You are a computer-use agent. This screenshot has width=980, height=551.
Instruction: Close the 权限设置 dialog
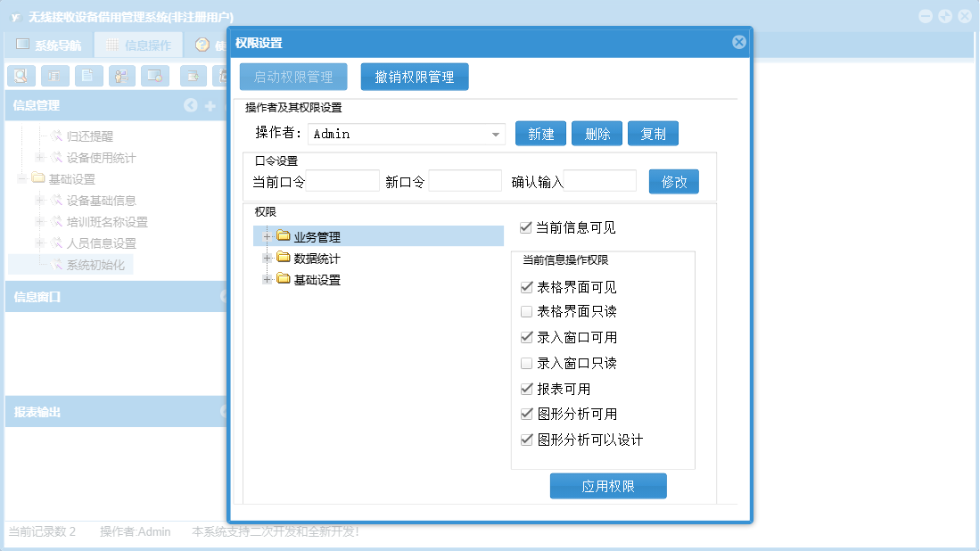click(738, 42)
